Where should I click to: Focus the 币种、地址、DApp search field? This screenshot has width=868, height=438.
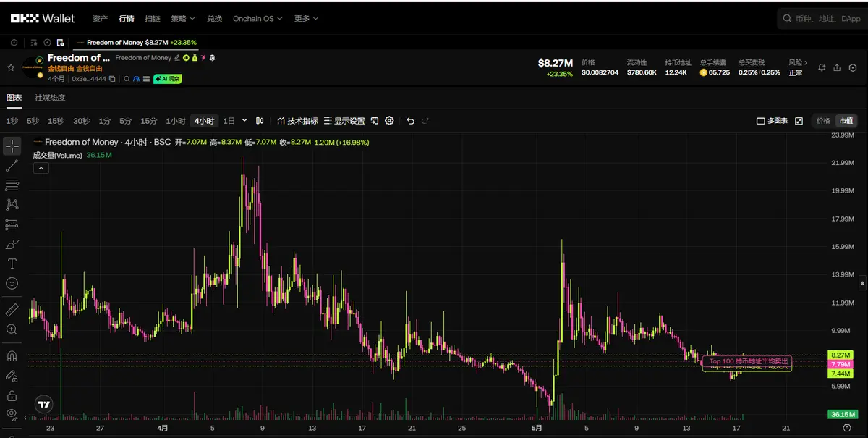pos(822,19)
